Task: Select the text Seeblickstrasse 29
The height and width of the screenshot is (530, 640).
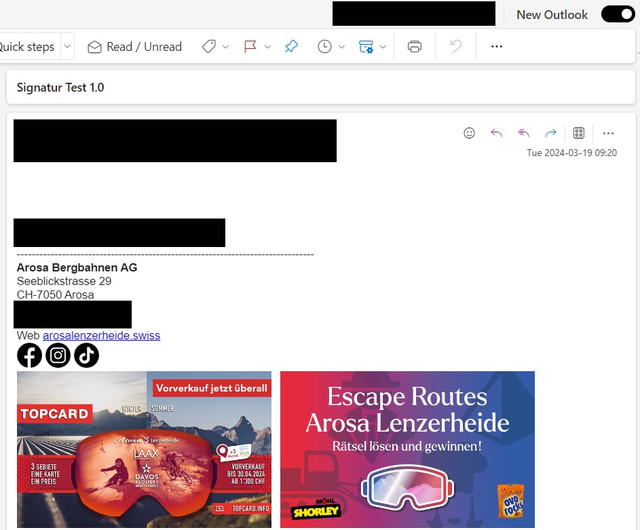Action: (64, 281)
